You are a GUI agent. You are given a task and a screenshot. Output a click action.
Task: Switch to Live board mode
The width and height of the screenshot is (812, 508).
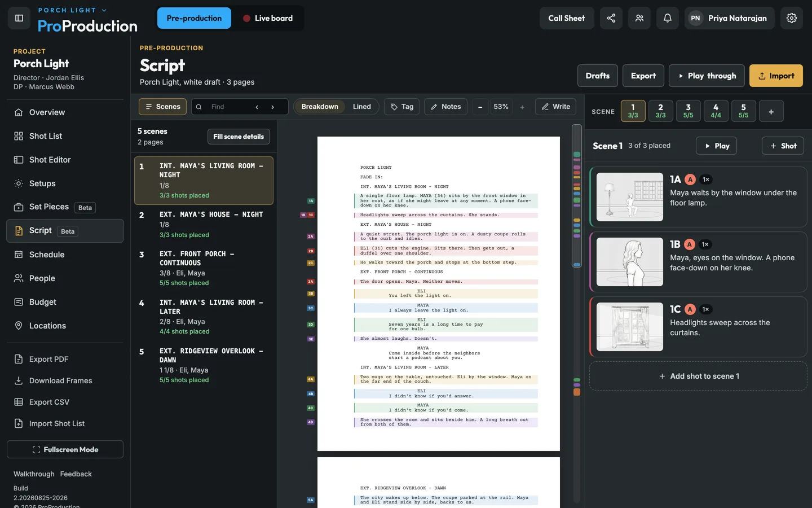pyautogui.click(x=268, y=18)
